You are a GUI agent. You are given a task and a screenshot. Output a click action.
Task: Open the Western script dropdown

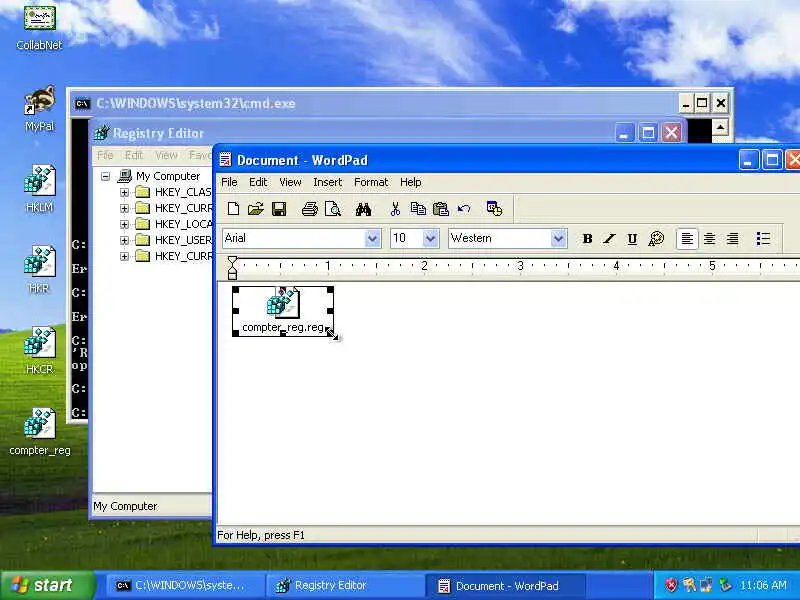[559, 238]
